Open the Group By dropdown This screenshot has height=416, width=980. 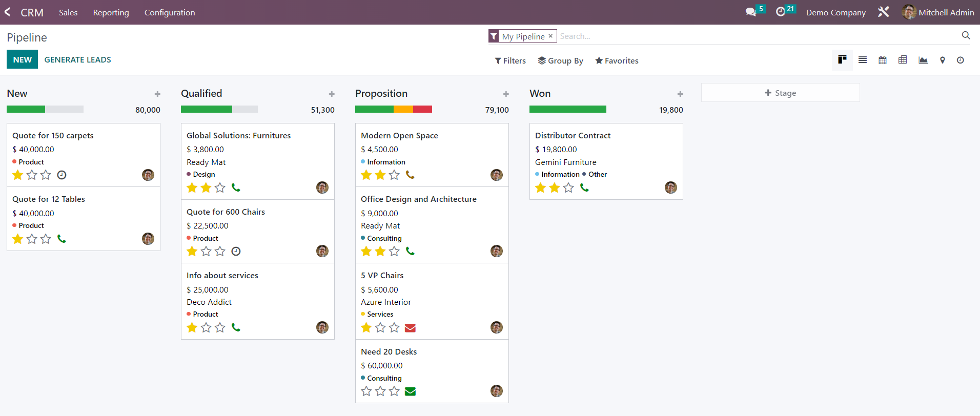560,60
